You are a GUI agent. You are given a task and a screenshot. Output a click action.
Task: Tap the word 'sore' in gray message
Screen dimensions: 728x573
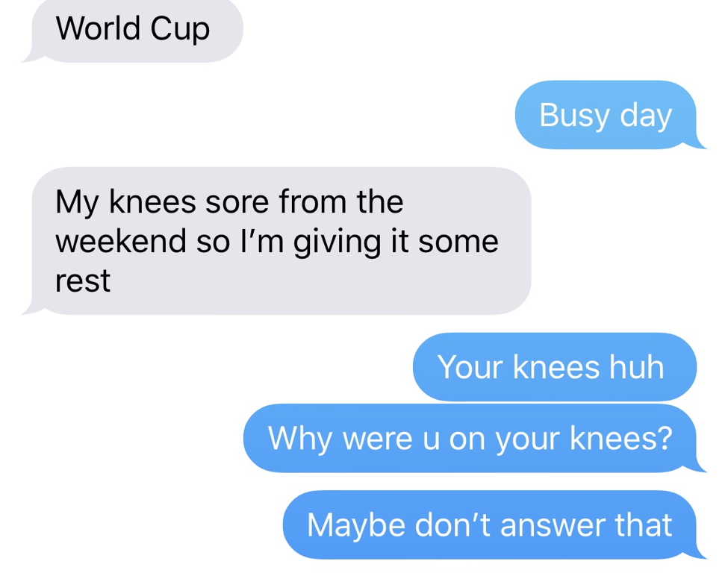tap(237, 202)
